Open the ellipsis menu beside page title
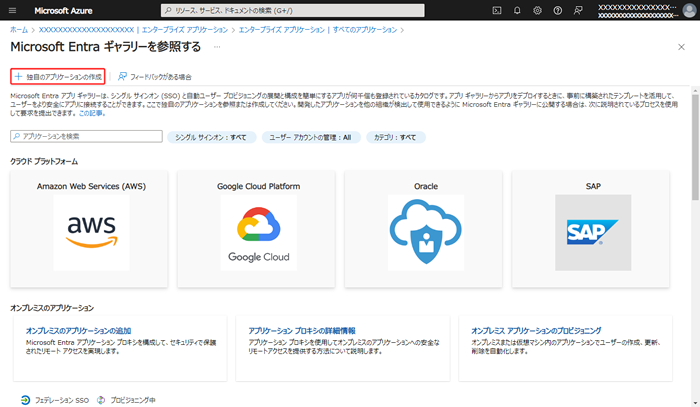Viewport: 700px width, 407px height. click(217, 47)
